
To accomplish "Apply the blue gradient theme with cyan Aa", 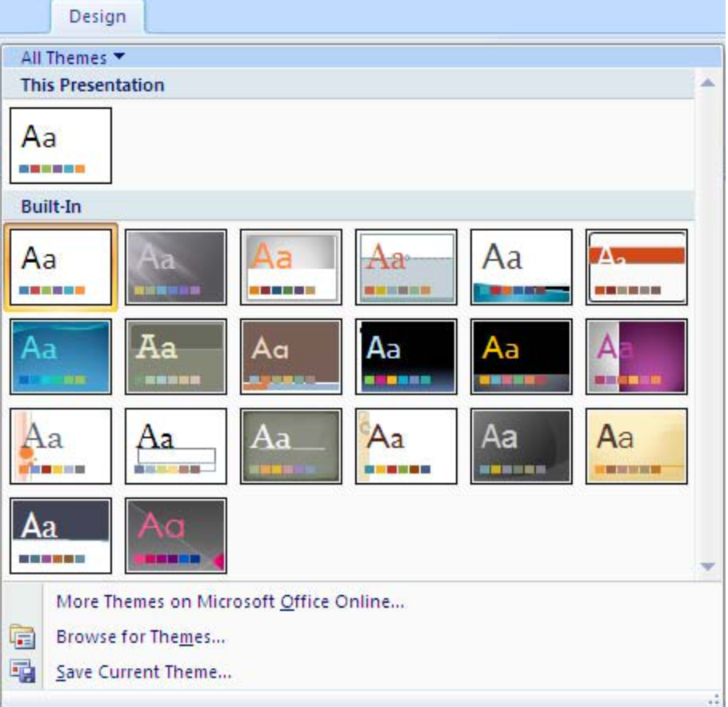I will click(x=61, y=357).
